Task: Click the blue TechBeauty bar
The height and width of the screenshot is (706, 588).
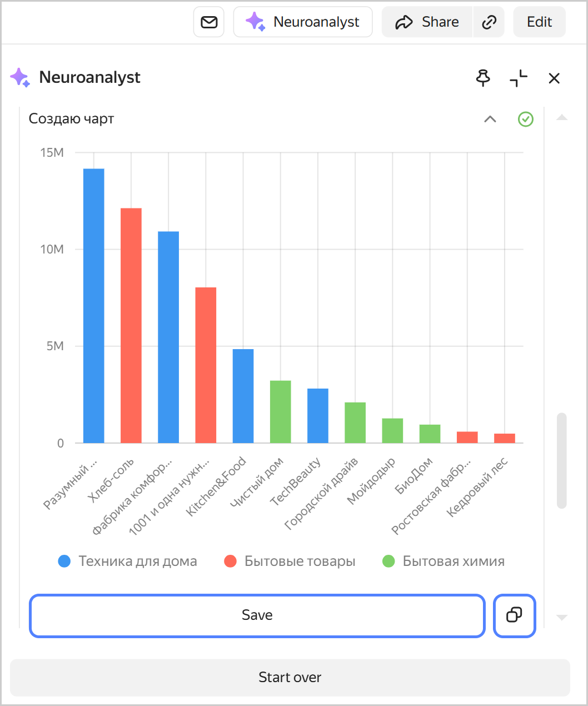Action: [x=318, y=416]
